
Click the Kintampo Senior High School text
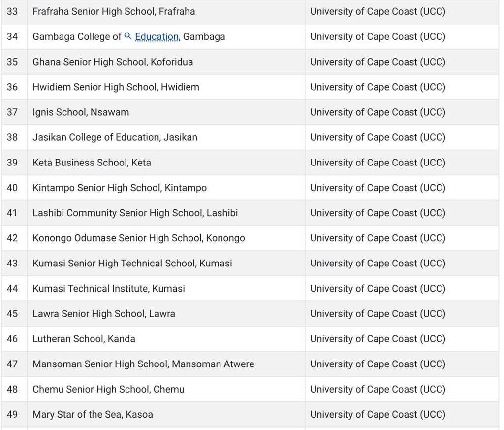coord(120,188)
